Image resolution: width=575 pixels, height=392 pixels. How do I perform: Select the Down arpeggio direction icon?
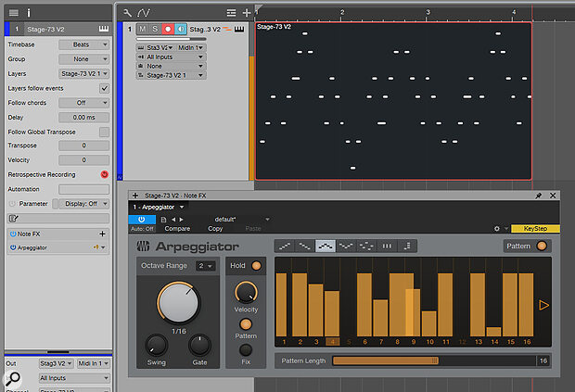[305, 247]
